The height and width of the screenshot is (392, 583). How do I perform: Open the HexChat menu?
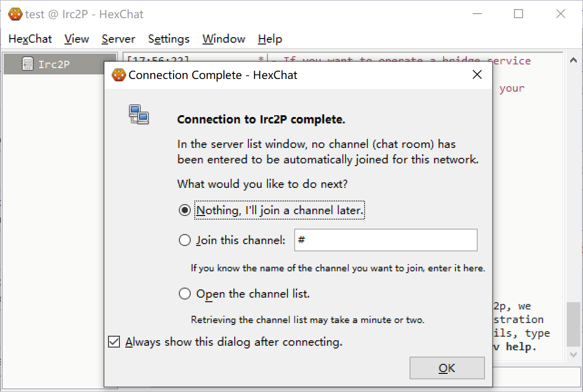tap(30, 39)
